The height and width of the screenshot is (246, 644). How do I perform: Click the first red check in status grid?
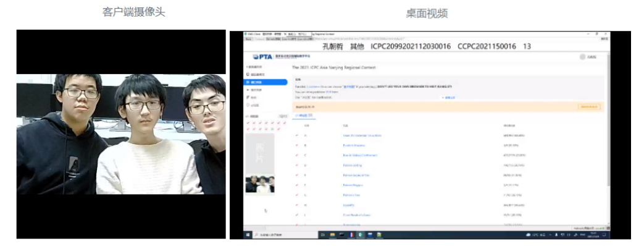click(x=248, y=123)
